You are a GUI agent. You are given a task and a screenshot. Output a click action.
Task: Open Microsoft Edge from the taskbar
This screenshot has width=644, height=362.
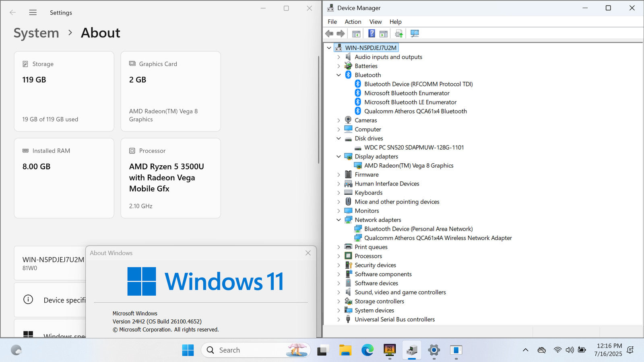point(367,350)
